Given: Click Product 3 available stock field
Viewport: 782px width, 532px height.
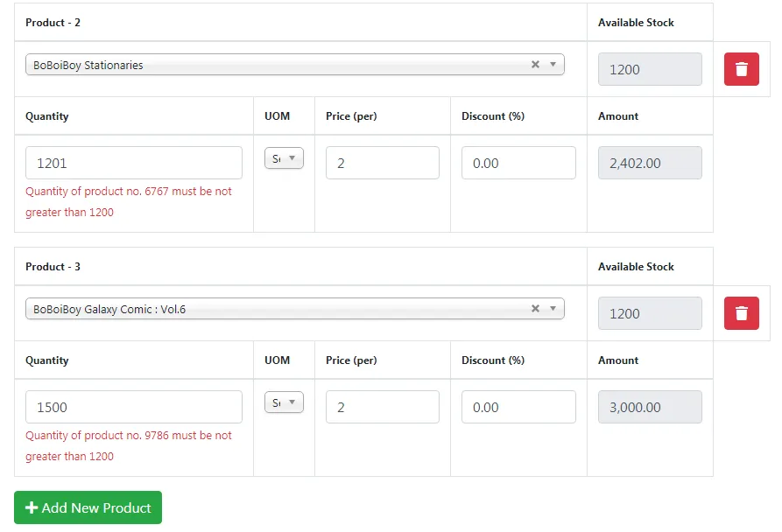Looking at the screenshot, I should coord(650,313).
